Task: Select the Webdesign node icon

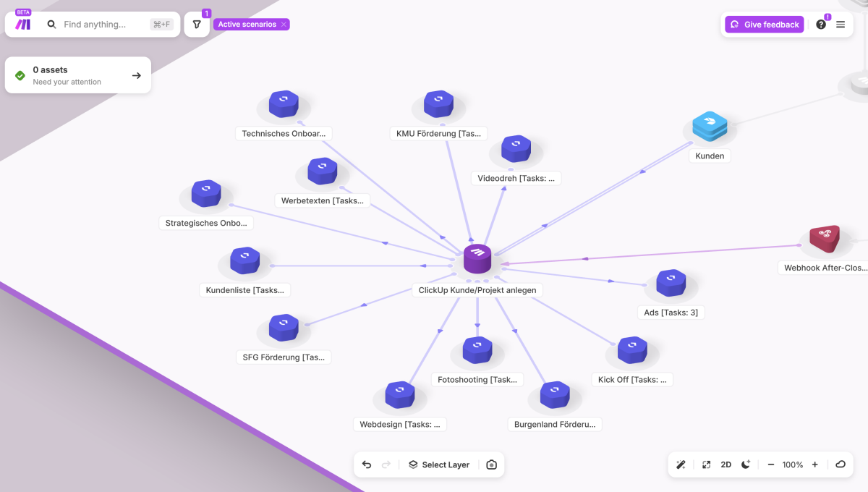Action: [399, 396]
